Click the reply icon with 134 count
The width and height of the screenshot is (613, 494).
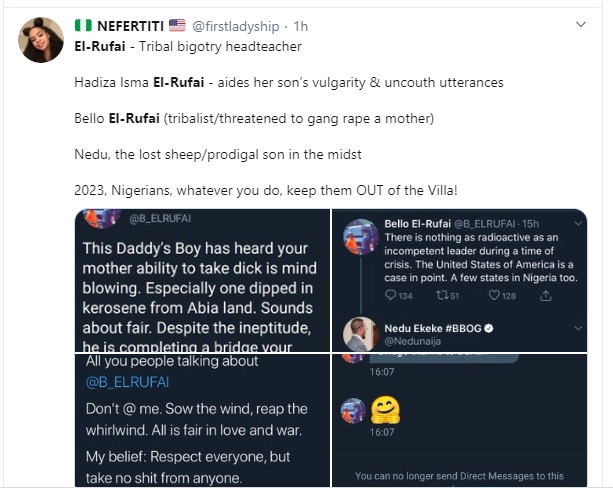(x=392, y=296)
